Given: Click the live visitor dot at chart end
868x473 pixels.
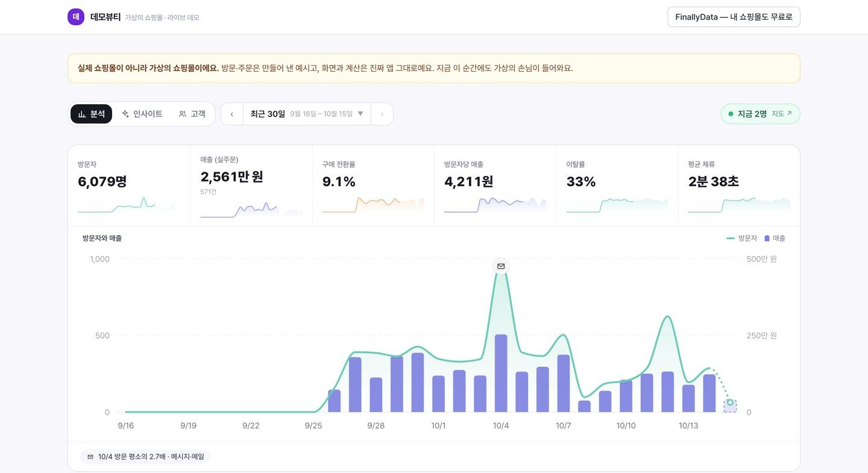Looking at the screenshot, I should [x=730, y=403].
